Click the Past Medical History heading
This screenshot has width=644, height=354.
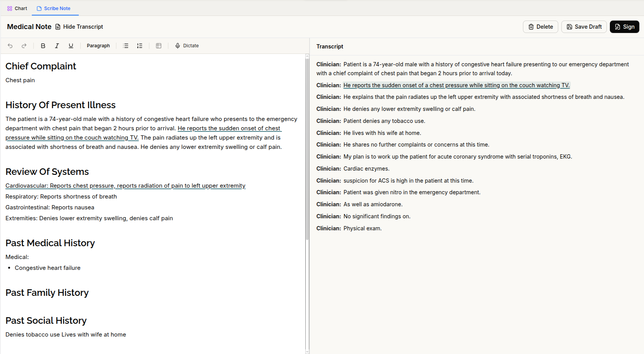50,243
